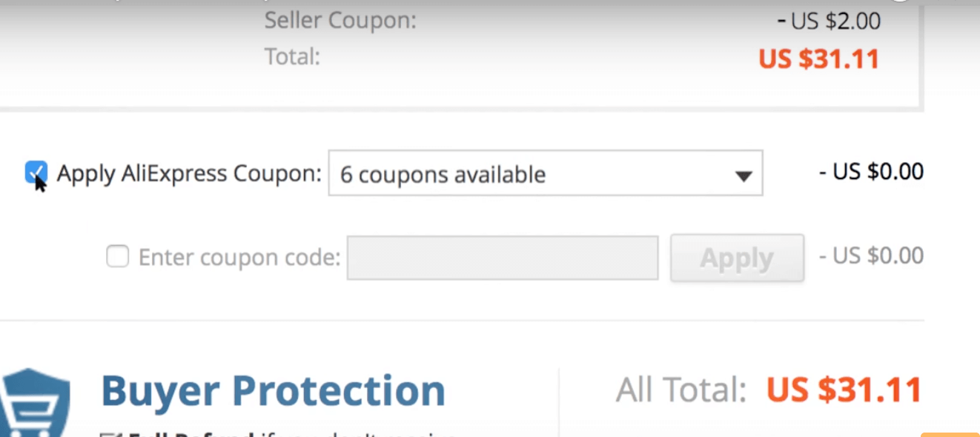This screenshot has height=437, width=980.
Task: Open the '6 coupons available' dropdown
Action: click(x=546, y=174)
